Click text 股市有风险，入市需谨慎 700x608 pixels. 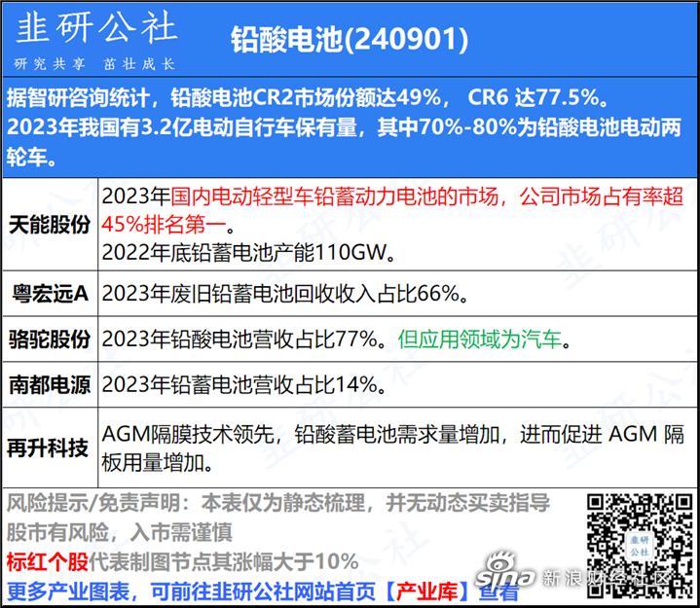coord(119,532)
